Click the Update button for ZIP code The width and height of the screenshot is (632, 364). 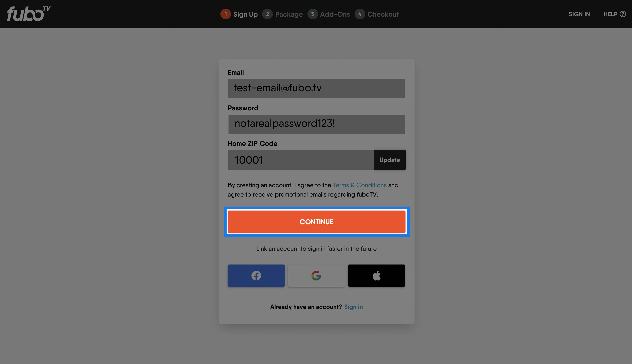389,160
